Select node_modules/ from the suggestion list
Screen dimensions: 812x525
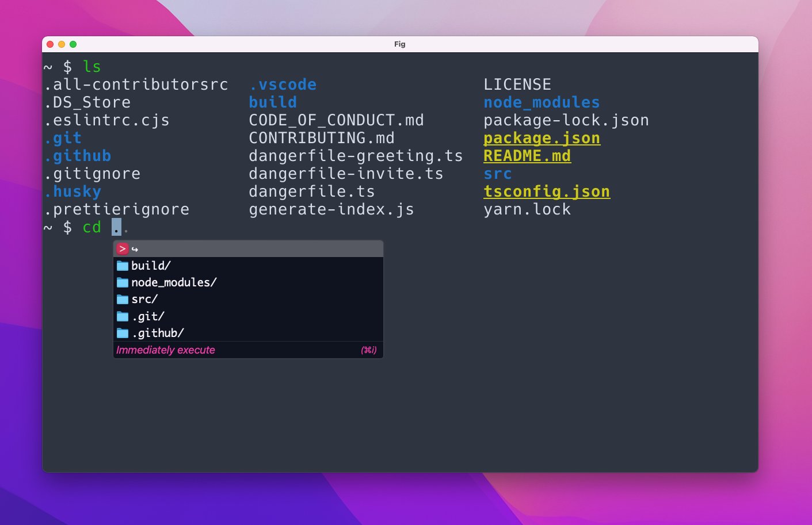[x=174, y=282]
